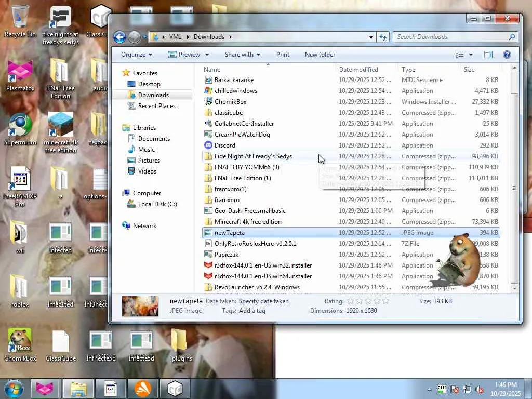Select Fide Night At Fready's Sedys archive
This screenshot has height=399, width=532.
(x=351, y=156)
